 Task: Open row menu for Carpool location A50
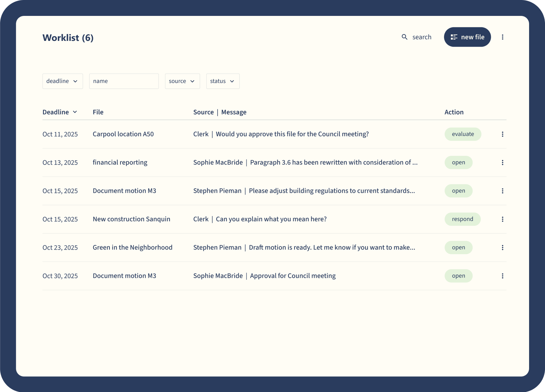click(502, 134)
